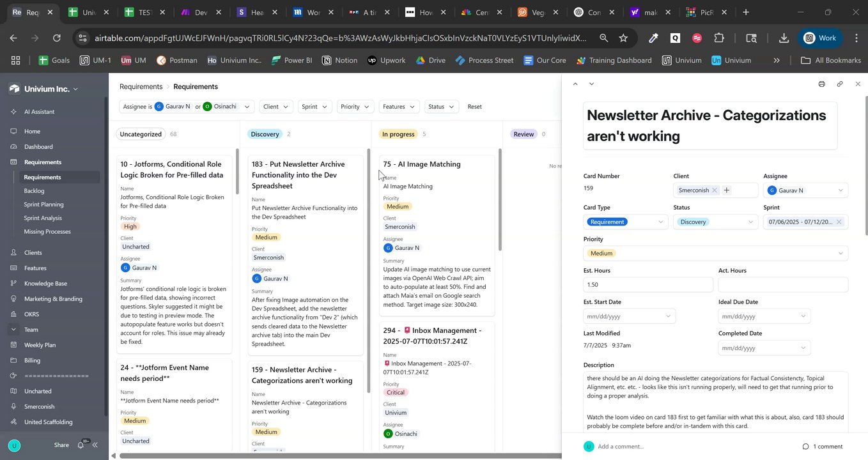Go to Sprint Planning page
The image size is (868, 460).
coord(43,204)
